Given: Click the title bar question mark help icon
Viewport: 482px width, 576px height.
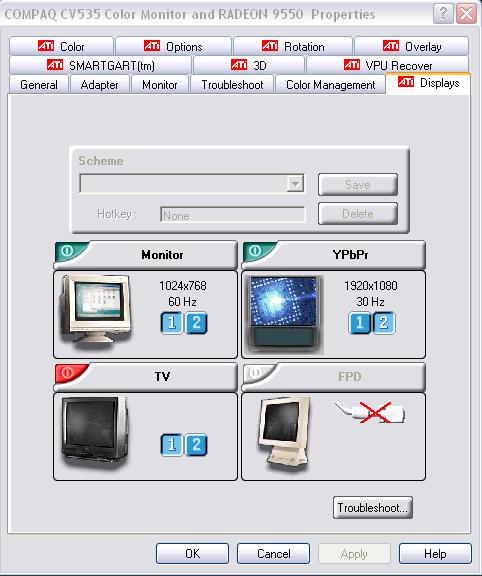Looking at the screenshot, I should [443, 14].
